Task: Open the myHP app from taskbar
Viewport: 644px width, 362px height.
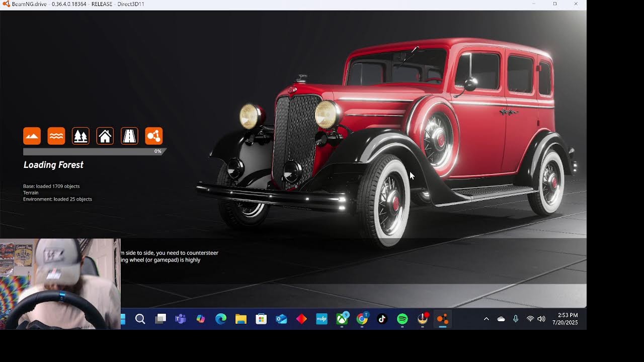Action: click(x=321, y=319)
